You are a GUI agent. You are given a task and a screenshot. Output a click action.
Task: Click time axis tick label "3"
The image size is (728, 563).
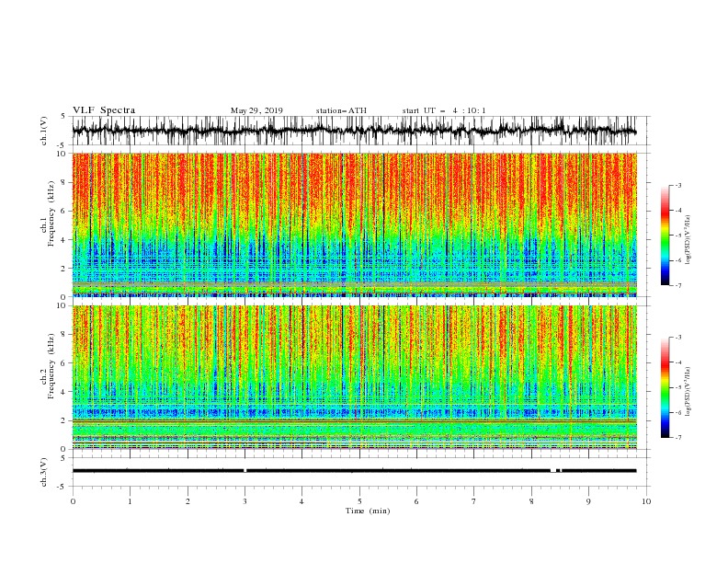(245, 501)
